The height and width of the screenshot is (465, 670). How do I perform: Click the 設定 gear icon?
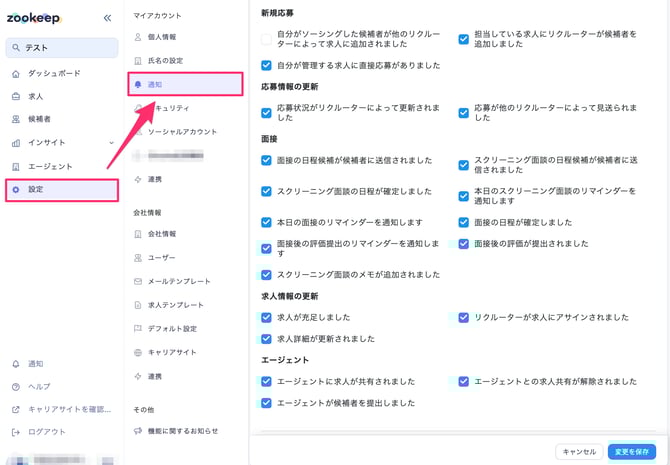[16, 189]
